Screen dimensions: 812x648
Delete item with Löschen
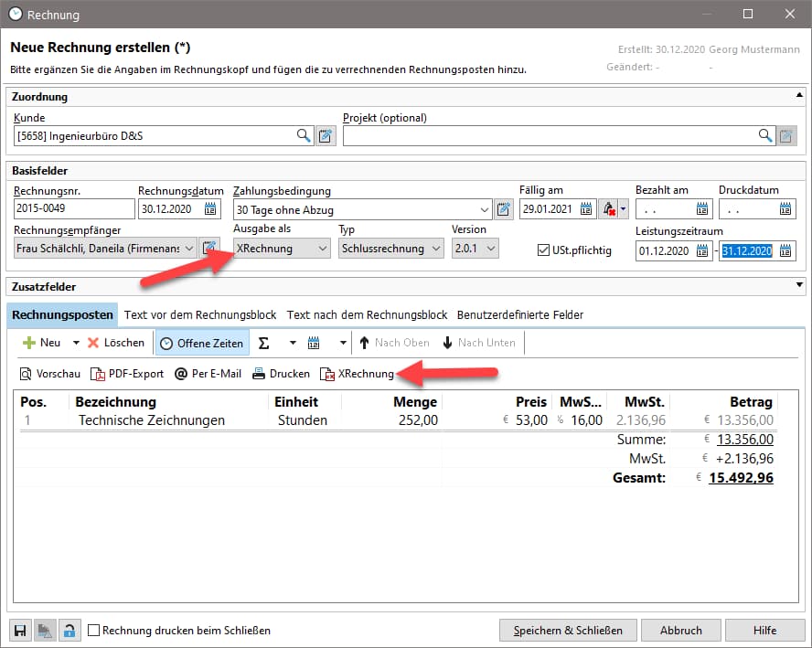116,343
